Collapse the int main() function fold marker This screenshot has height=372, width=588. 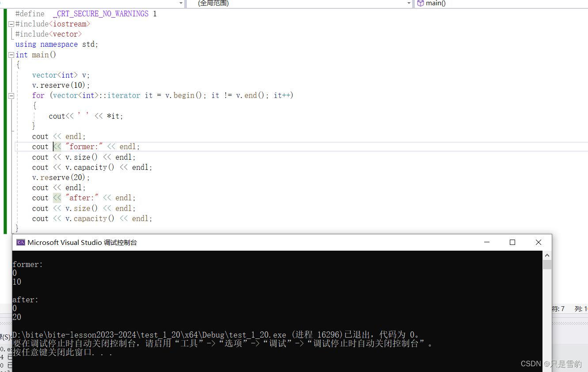pyautogui.click(x=11, y=55)
